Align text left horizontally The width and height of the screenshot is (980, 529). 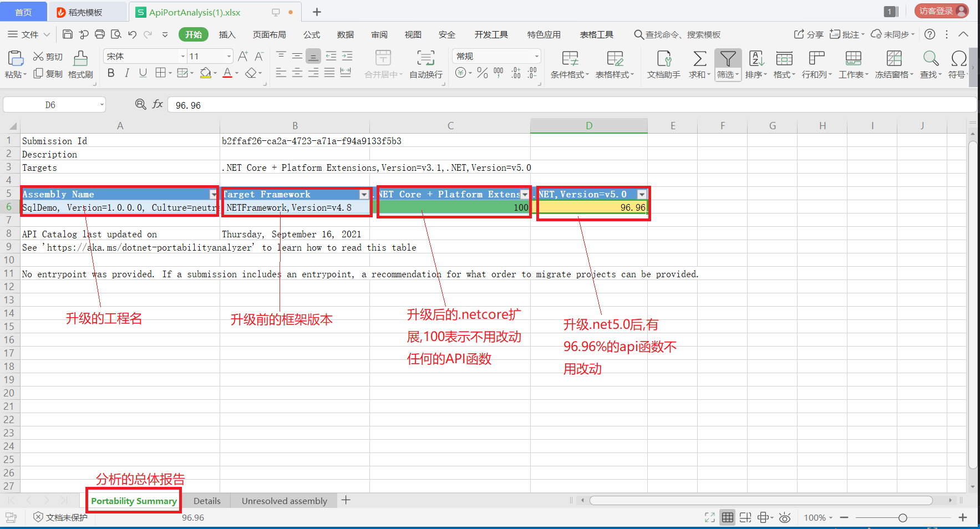tap(281, 73)
